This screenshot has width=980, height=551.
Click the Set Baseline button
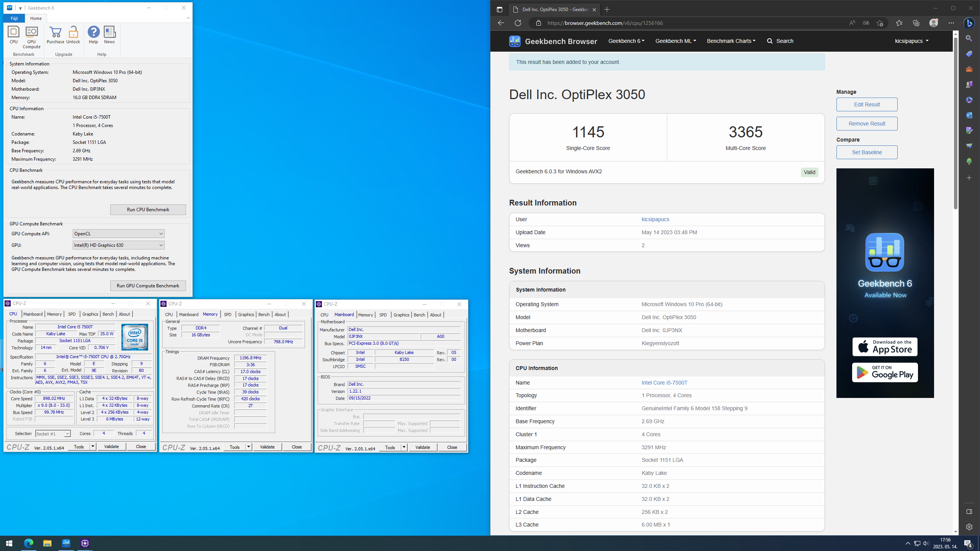[867, 152]
